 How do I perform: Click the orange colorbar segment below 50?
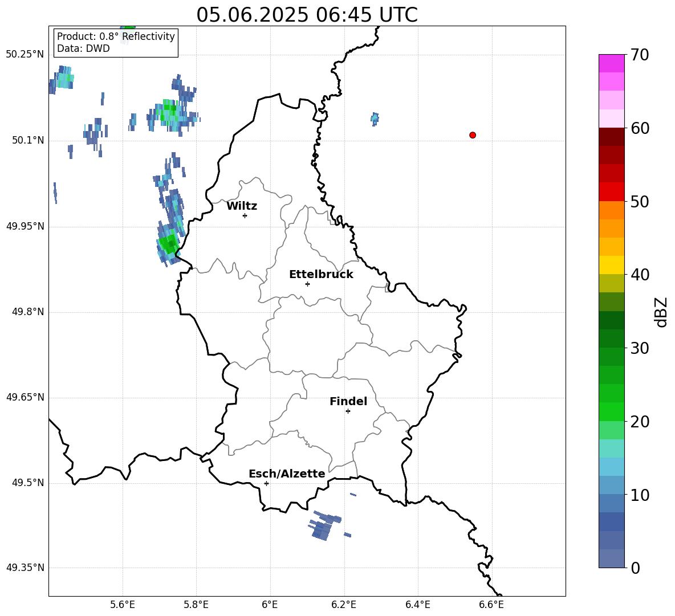coord(611,210)
